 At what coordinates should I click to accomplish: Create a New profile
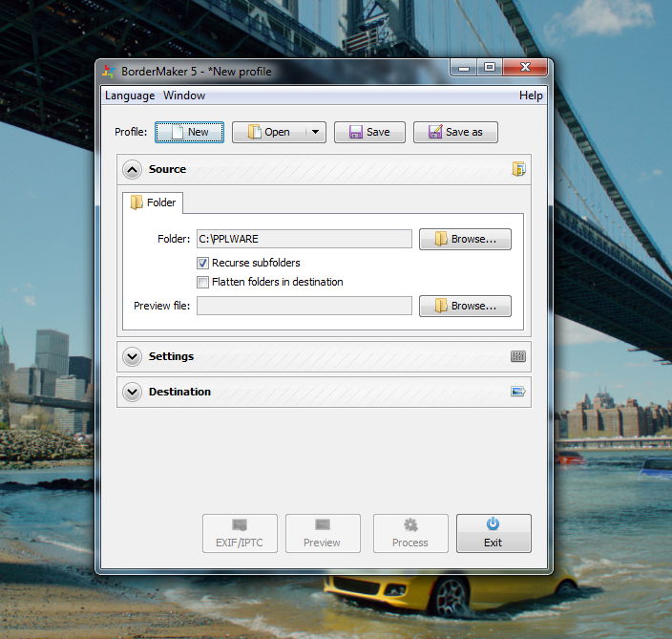(189, 132)
